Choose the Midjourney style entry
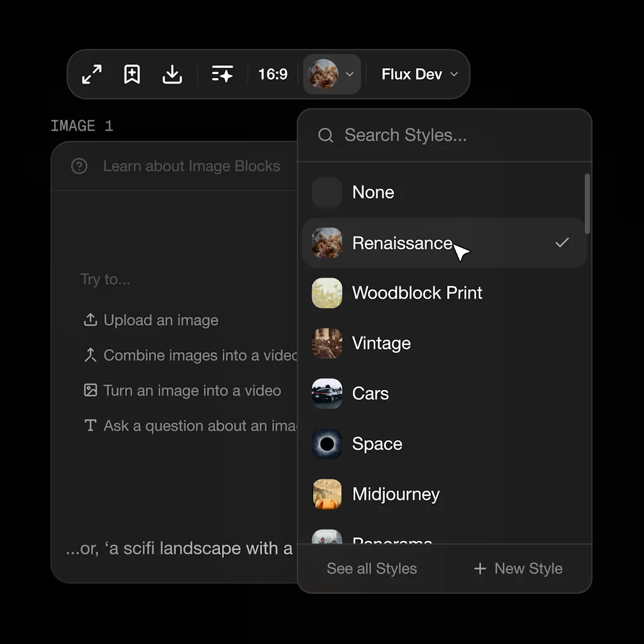 click(x=396, y=494)
